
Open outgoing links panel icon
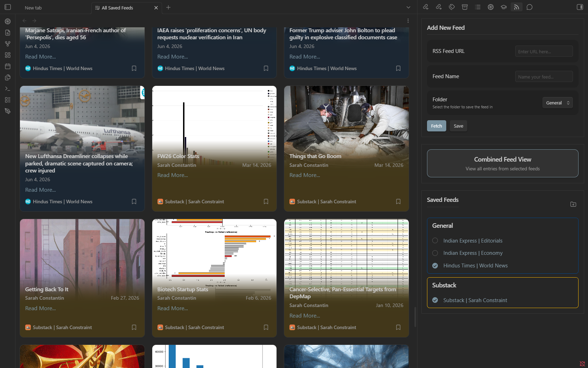439,7
